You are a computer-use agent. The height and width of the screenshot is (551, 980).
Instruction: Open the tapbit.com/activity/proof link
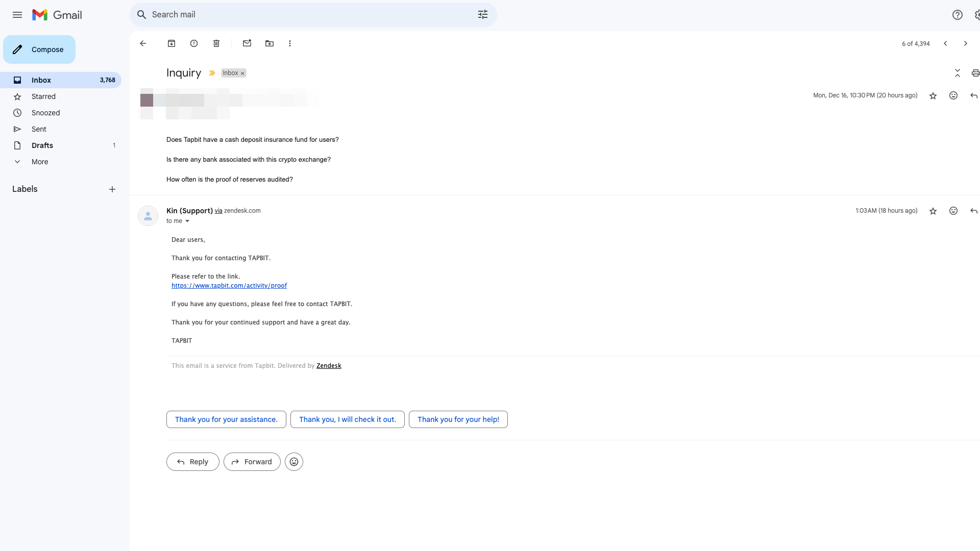229,286
